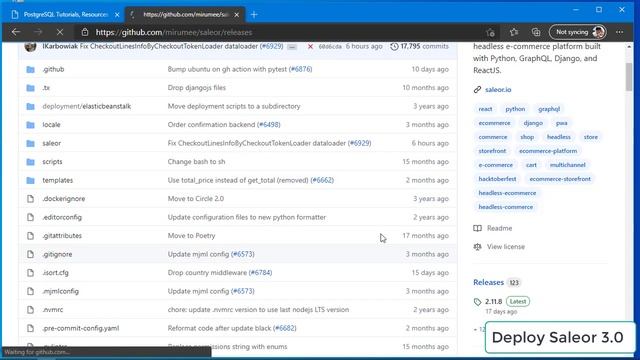Select the react topic tag
This screenshot has width=640, height=360.
click(485, 109)
